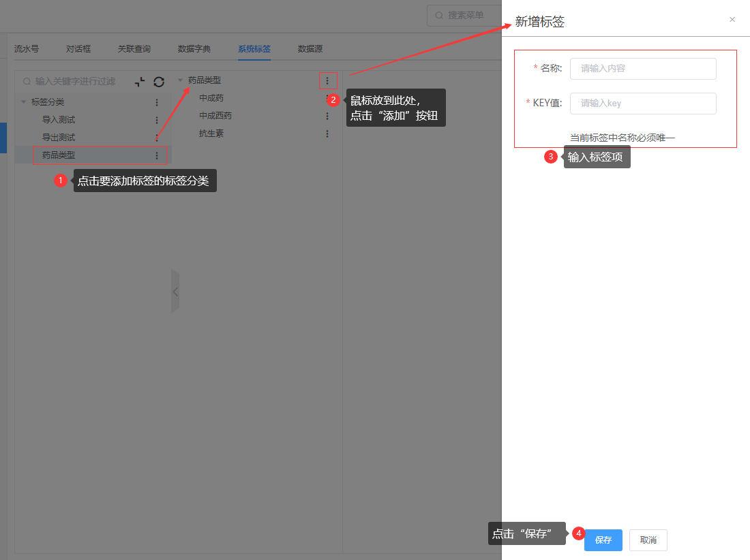Click the 取消 button
The height and width of the screenshot is (560, 750).
648,540
